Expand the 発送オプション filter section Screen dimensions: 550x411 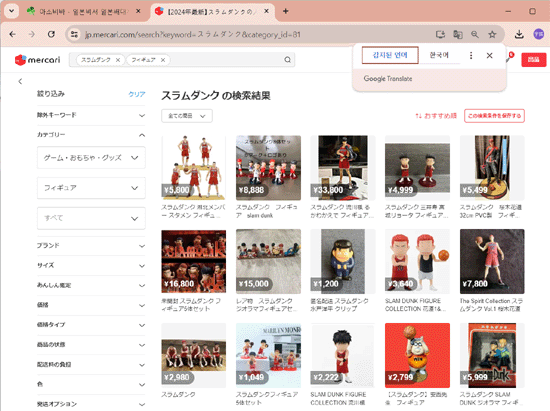[x=91, y=404]
